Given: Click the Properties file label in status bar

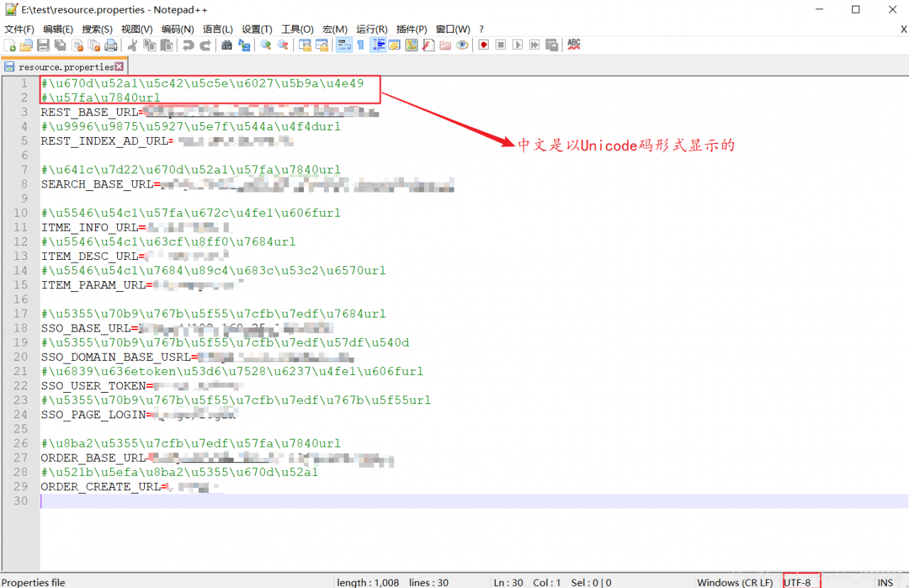Looking at the screenshot, I should point(34,582).
